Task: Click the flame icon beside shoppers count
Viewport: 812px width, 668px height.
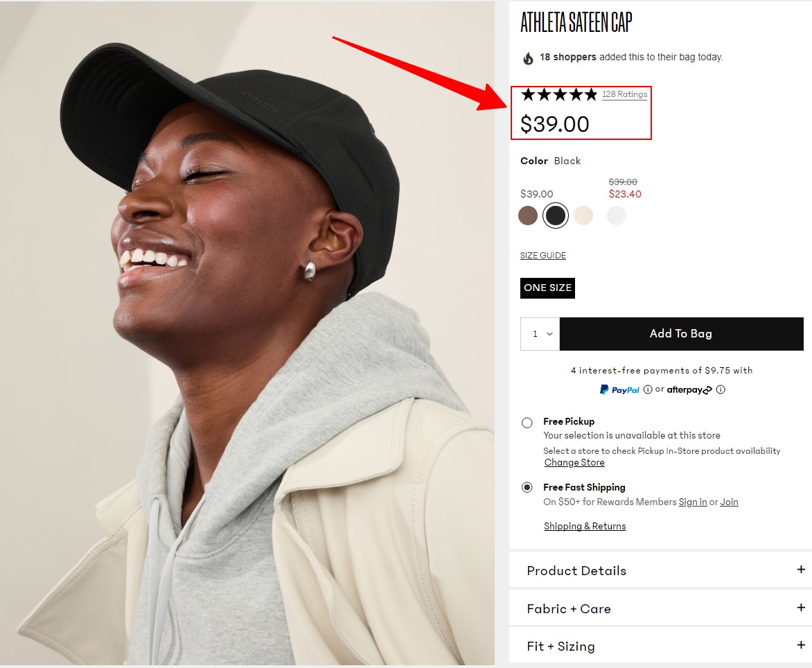Action: 528,58
